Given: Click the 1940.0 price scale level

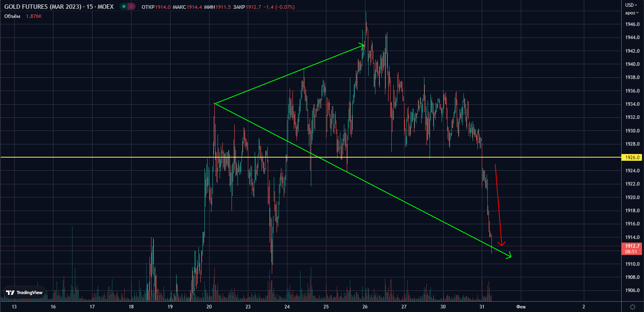Looking at the screenshot, I should tap(632, 64).
